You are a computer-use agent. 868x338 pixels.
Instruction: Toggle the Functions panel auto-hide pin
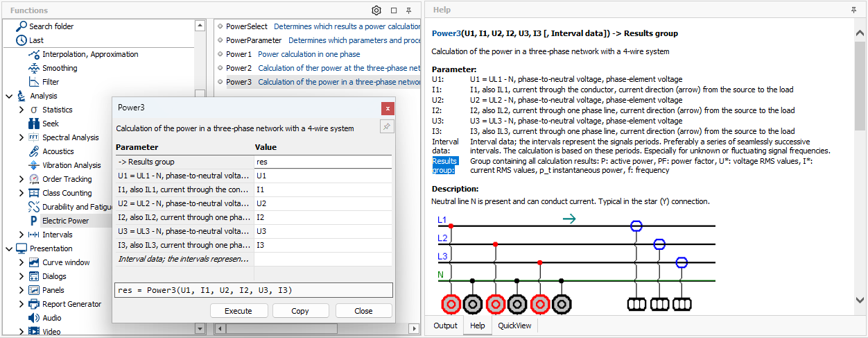point(409,10)
